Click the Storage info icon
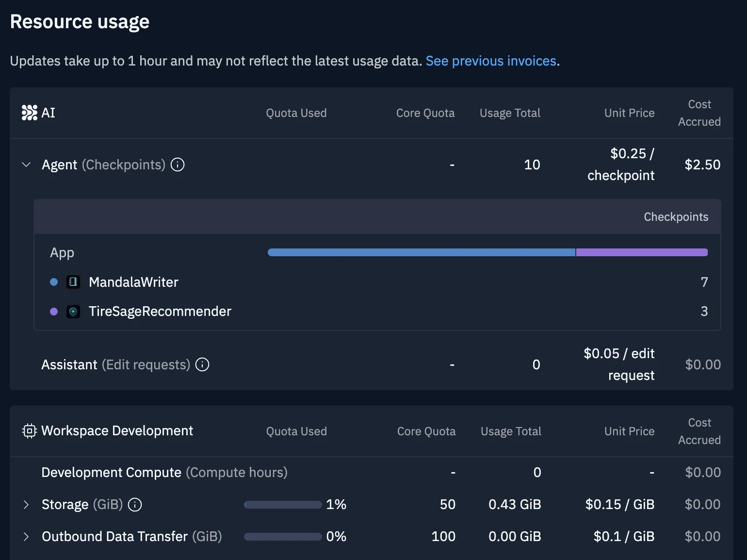The height and width of the screenshot is (560, 747). [135, 505]
